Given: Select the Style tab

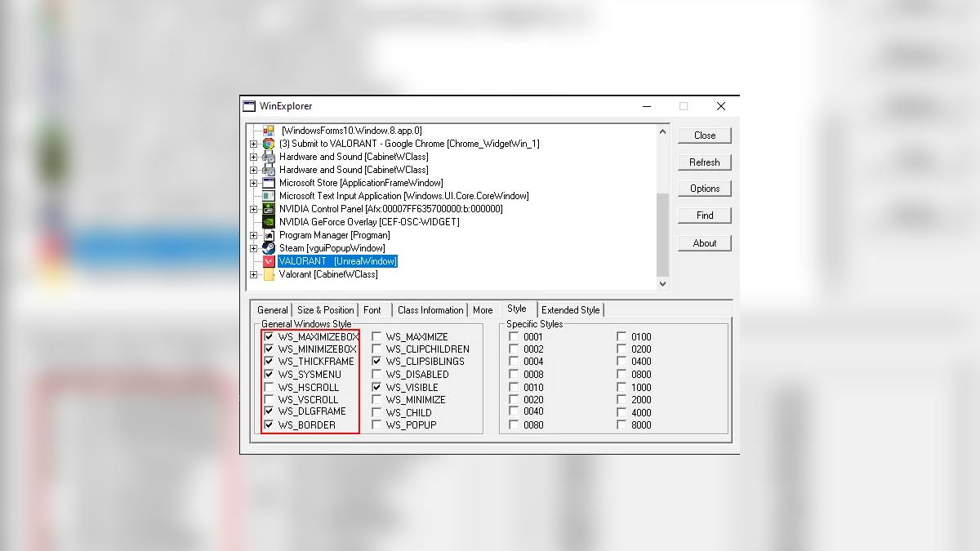Looking at the screenshot, I should pos(517,309).
